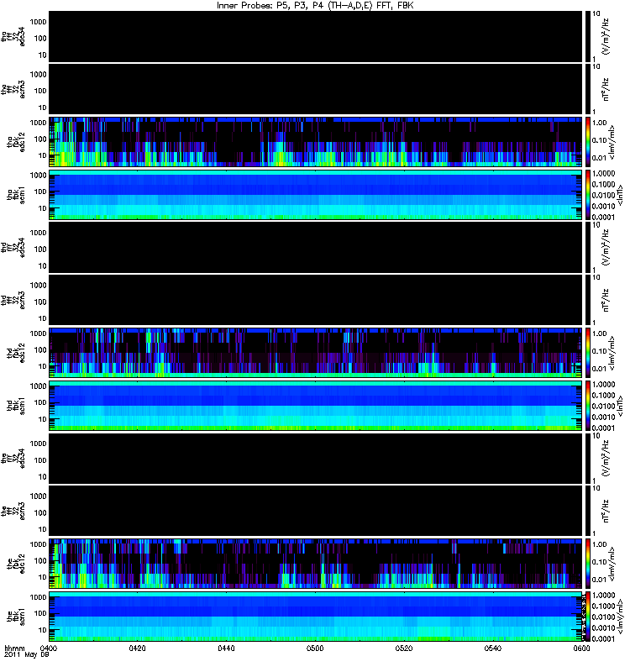Click the 'thd fff 32 edc34' y-axis label
630x672 pixels.
tap(13, 248)
